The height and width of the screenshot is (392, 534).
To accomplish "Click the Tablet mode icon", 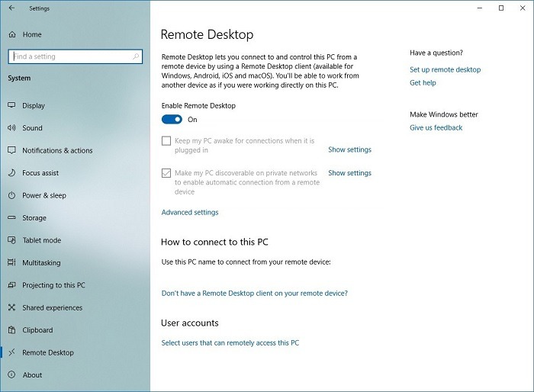I will (11, 240).
